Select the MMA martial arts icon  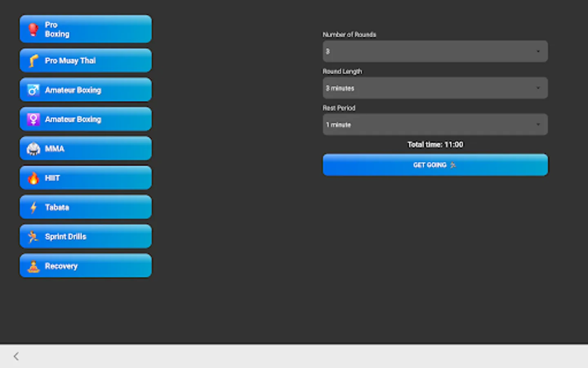click(33, 148)
